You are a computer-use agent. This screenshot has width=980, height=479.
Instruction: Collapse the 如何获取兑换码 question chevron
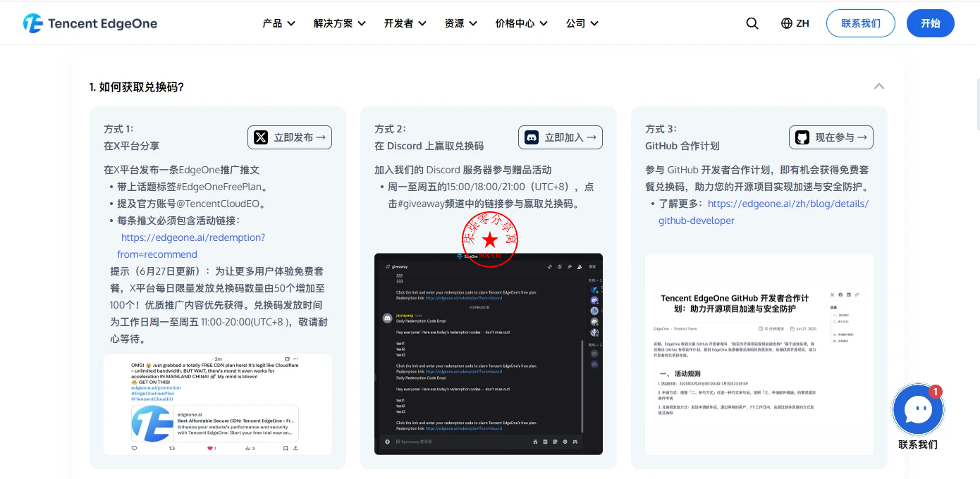point(879,87)
